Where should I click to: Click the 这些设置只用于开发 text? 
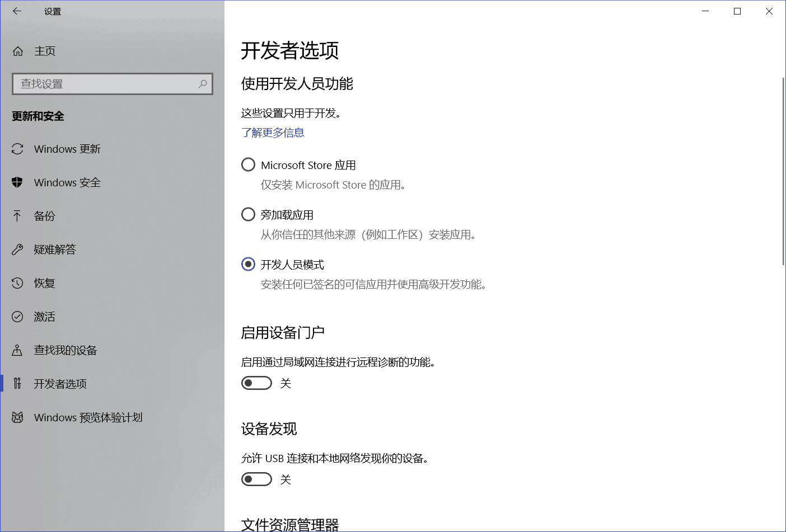point(291,113)
